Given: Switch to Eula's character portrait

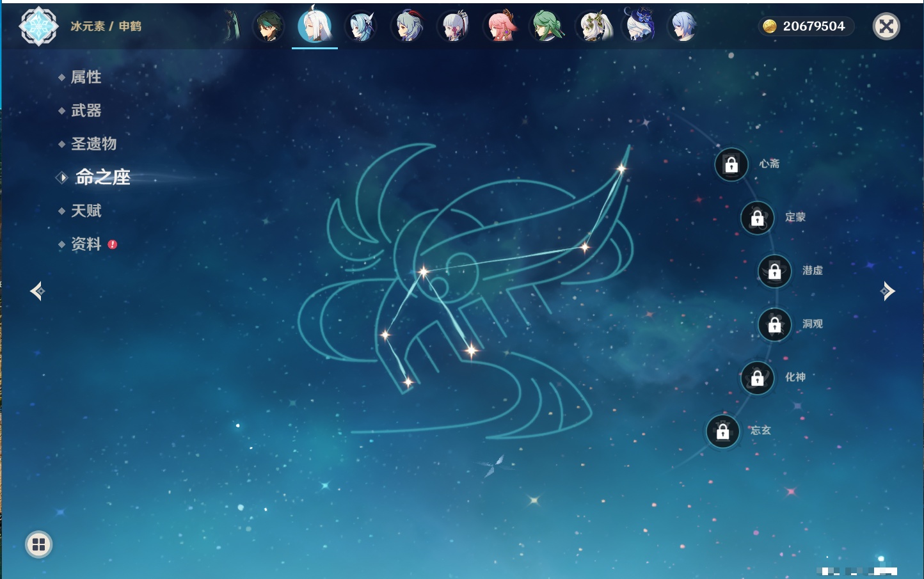Looking at the screenshot, I should (361, 27).
